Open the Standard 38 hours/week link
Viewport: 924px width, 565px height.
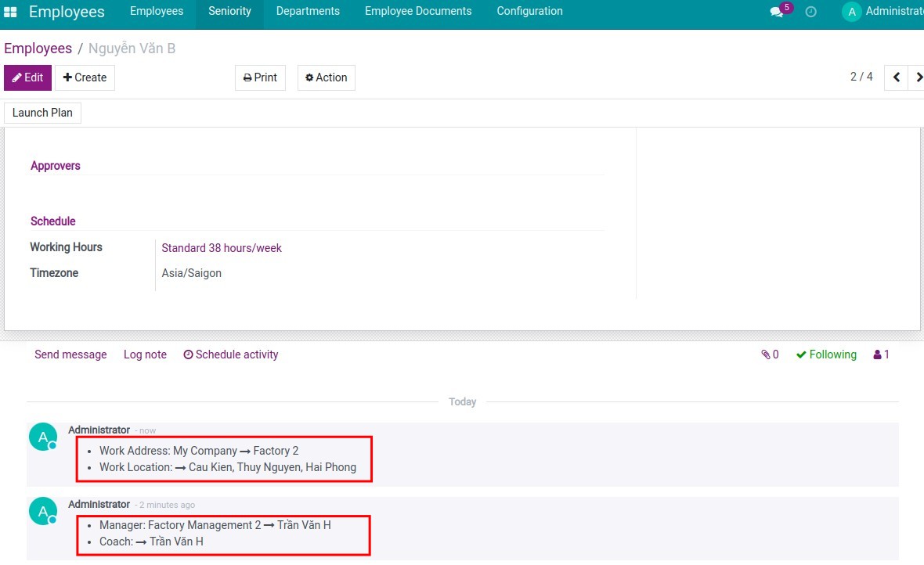[222, 247]
